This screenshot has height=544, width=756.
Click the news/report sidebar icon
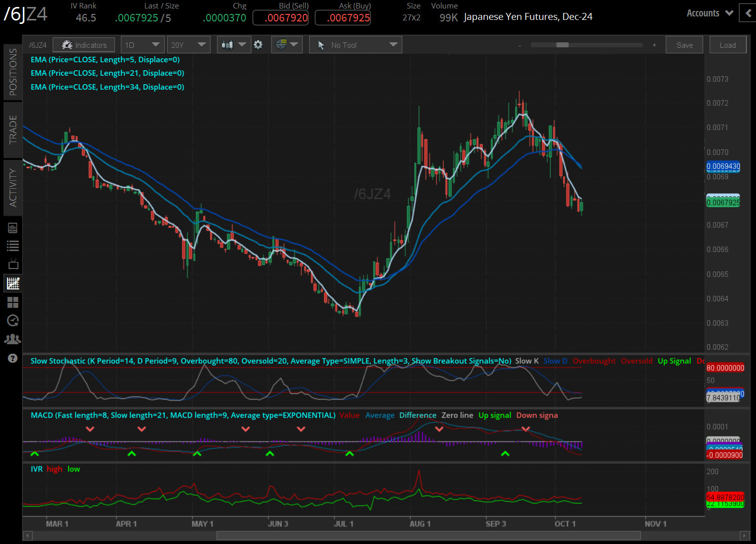13,228
